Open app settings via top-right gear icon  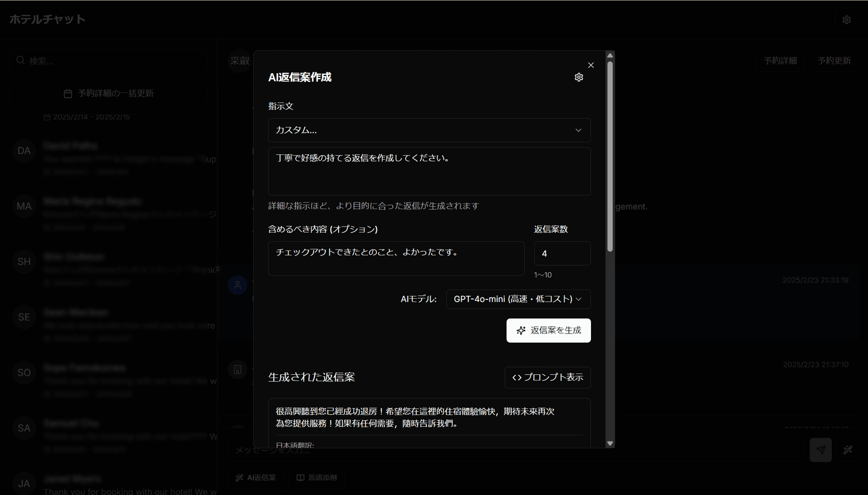(x=846, y=19)
